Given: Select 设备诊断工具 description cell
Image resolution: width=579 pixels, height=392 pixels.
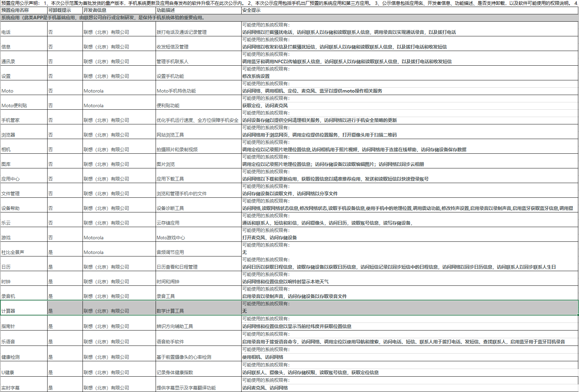Looking at the screenshot, I should (x=199, y=205).
